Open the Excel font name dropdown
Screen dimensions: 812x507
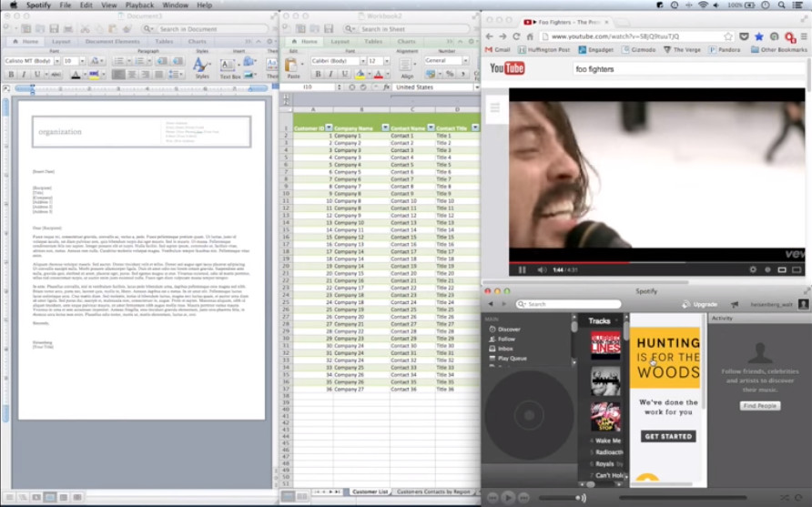(x=362, y=61)
